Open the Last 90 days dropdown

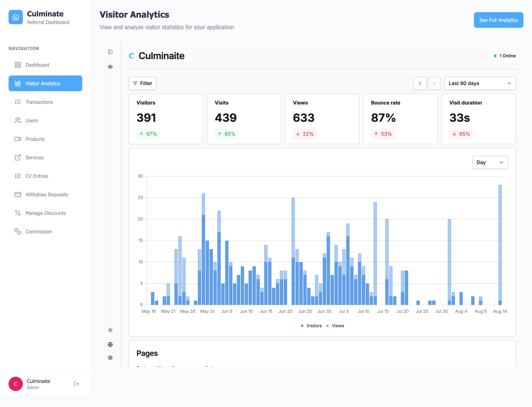(480, 83)
